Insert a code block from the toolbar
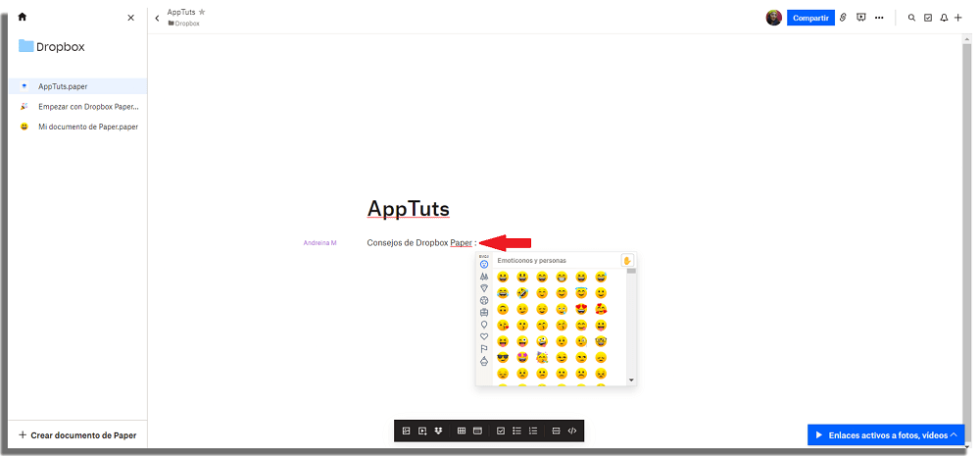 572,431
